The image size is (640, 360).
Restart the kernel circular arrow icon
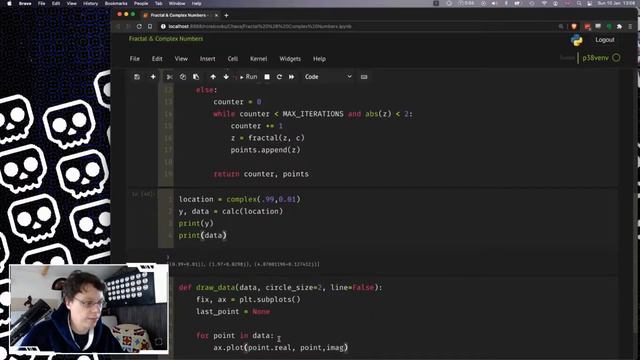point(279,77)
